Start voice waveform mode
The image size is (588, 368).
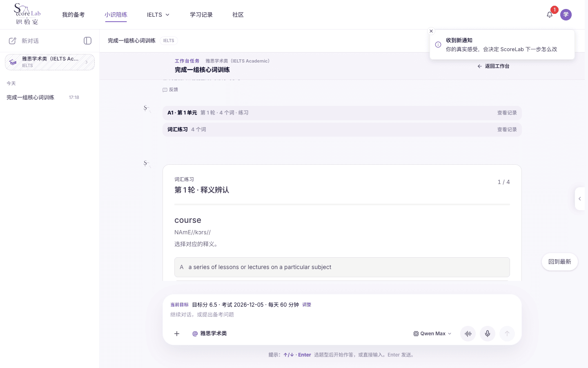tap(468, 334)
